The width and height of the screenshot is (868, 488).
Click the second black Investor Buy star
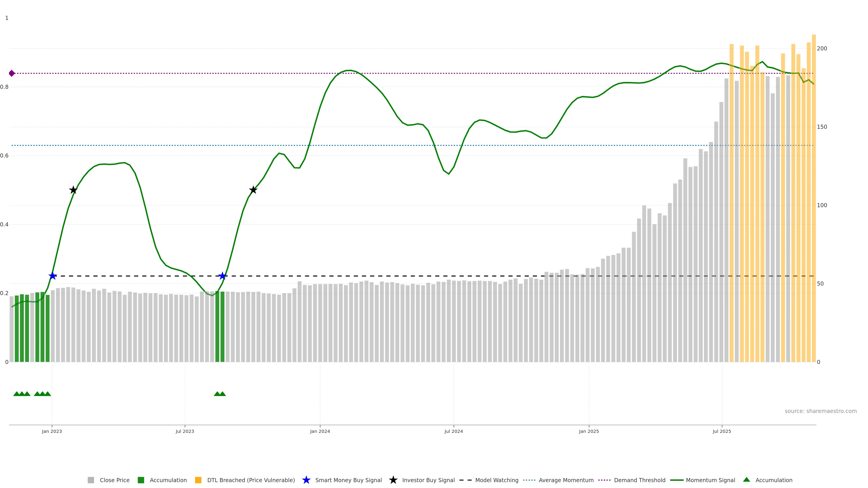point(253,190)
